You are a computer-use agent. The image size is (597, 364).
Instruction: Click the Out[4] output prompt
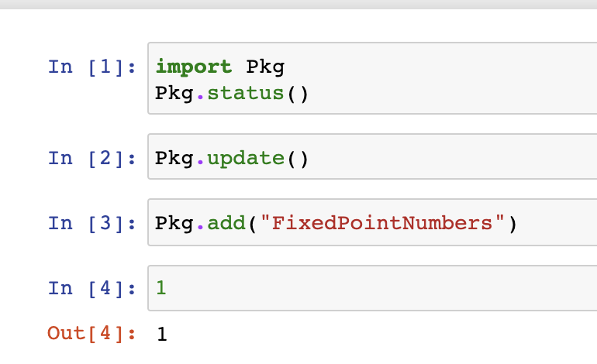tap(91, 334)
